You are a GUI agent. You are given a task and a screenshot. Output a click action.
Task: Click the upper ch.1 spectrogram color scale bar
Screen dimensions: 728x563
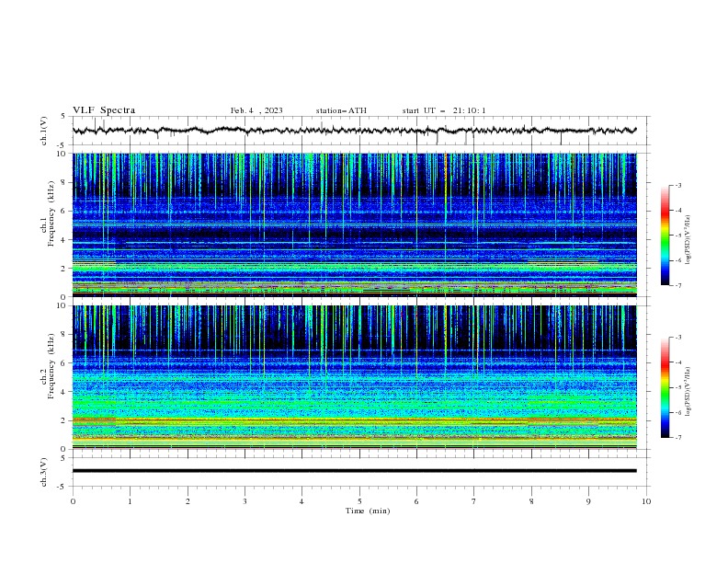[x=665, y=236]
